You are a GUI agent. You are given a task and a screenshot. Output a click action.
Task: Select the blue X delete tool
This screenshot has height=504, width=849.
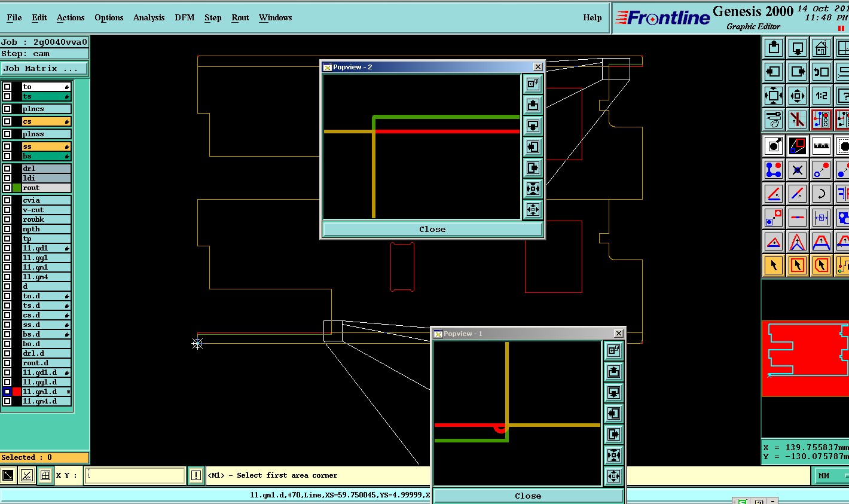click(798, 170)
